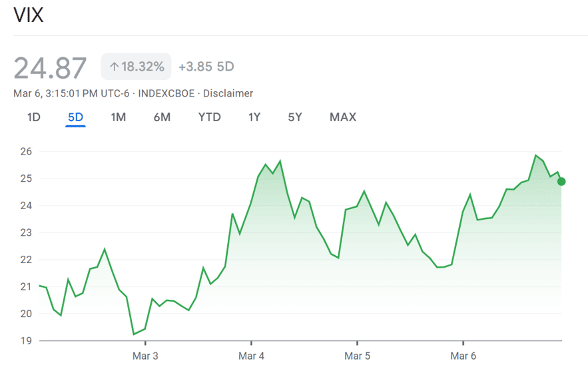
Task: Click the 24.87 price value
Action: click(x=51, y=68)
